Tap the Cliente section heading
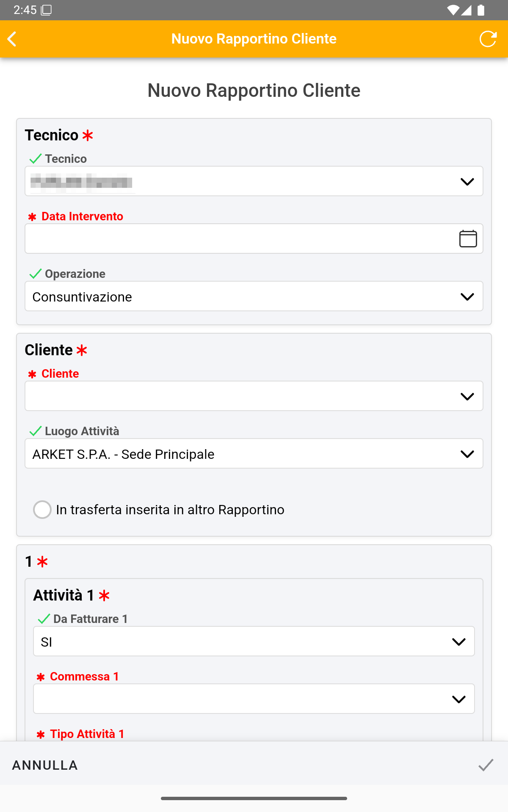The image size is (508, 812). [49, 350]
